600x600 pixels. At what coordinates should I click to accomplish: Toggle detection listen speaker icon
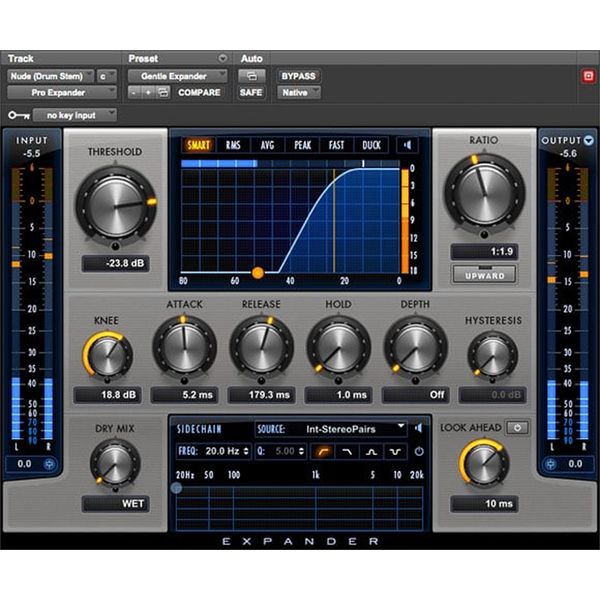point(408,145)
